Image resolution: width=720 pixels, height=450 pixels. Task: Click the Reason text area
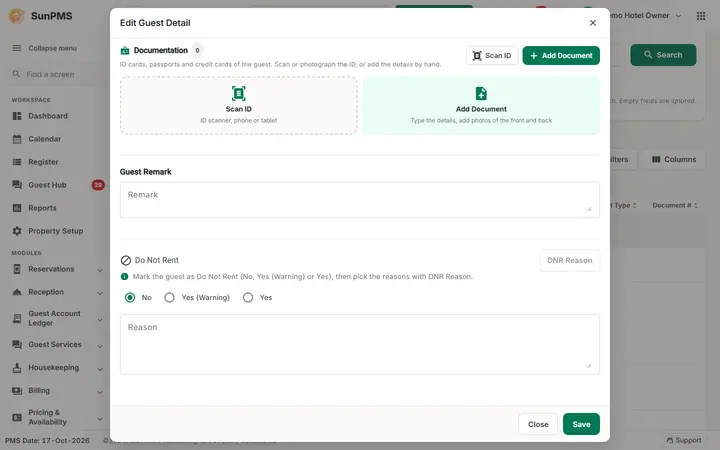(x=360, y=344)
